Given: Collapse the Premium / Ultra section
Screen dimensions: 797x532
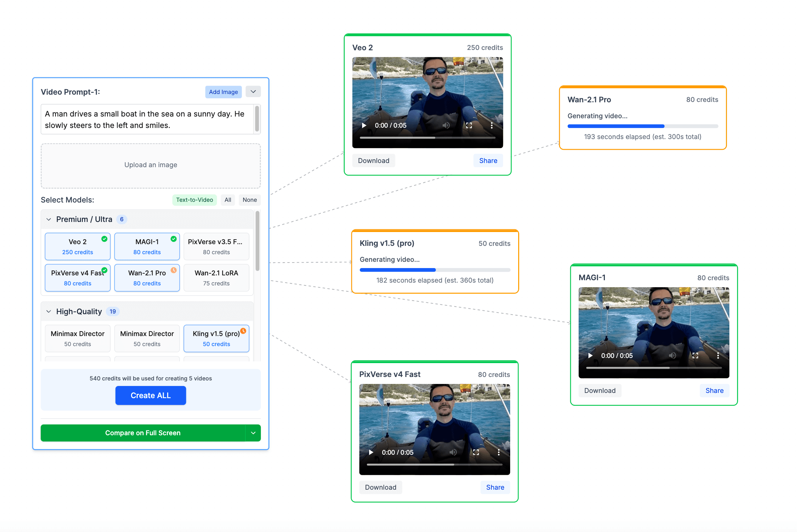Looking at the screenshot, I should click(x=49, y=219).
